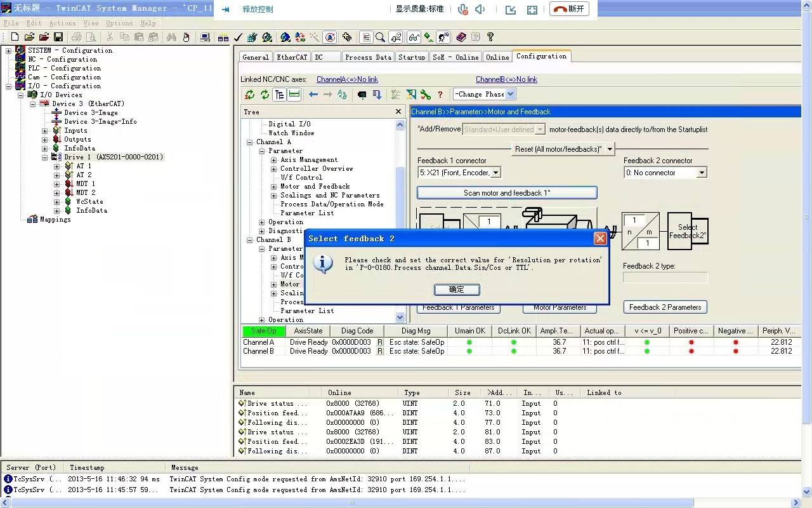
Task: Click the New document icon in toolbar
Action: [x=15, y=37]
